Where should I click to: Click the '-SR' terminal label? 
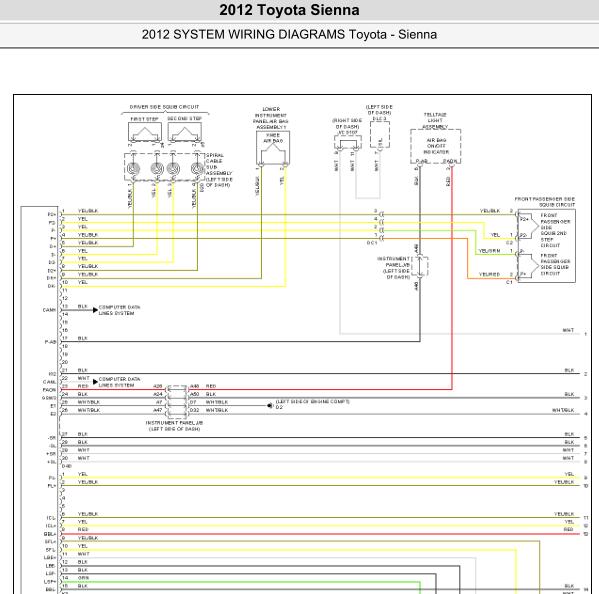click(52, 438)
